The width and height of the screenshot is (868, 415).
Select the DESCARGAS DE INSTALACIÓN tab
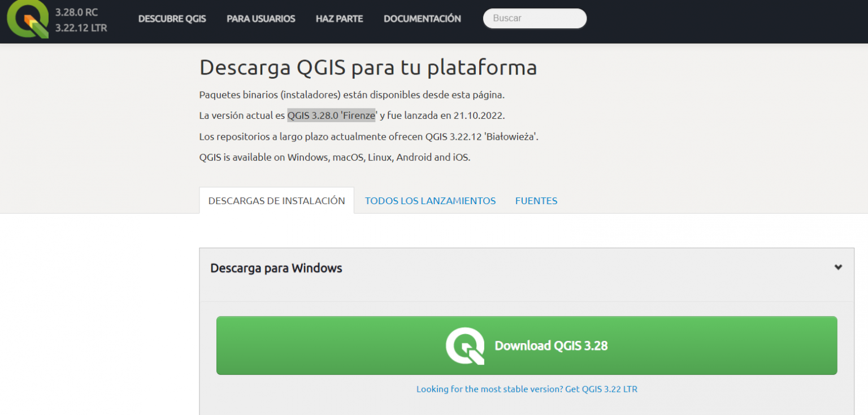click(276, 200)
